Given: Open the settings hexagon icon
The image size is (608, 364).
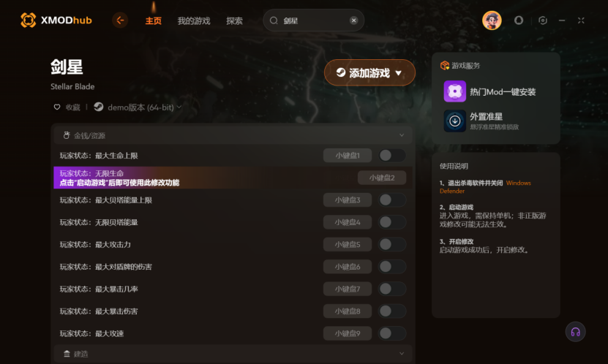Looking at the screenshot, I should tap(543, 20).
